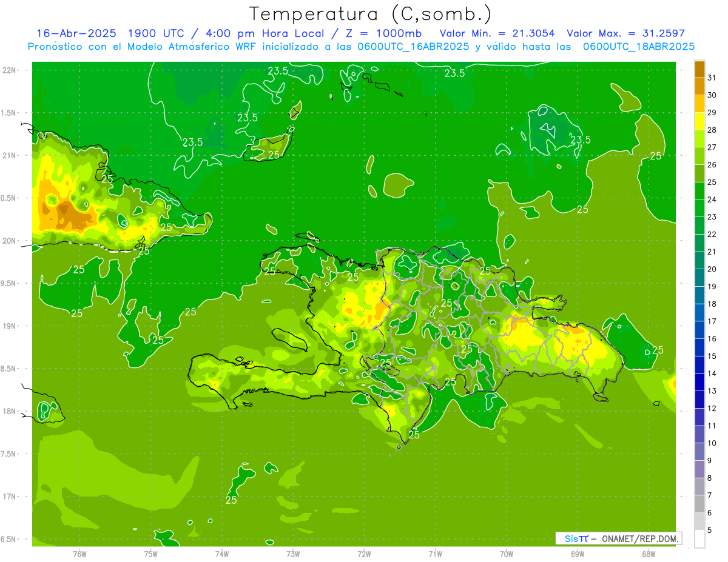Screen dimensions: 728x562
Task: Click the '9' label on the color scale
Action: click(x=710, y=461)
